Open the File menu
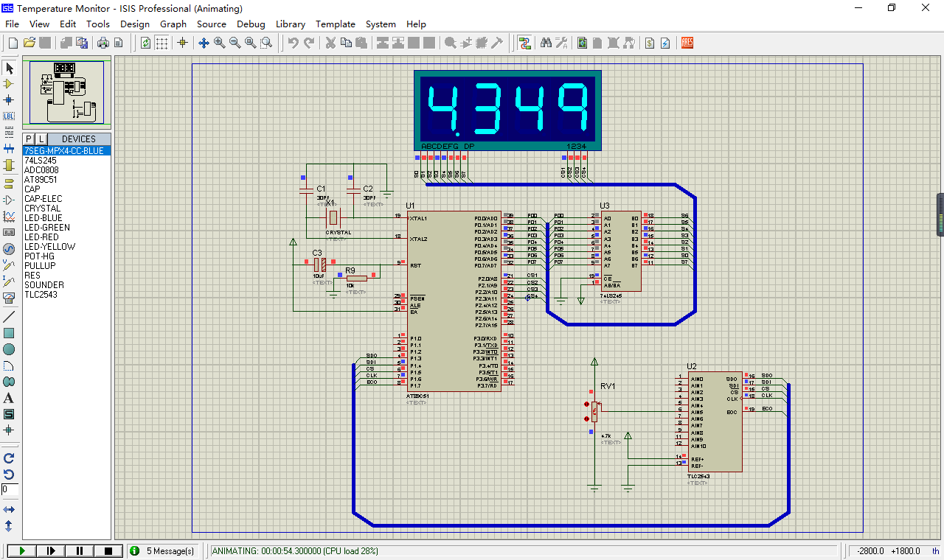Image resolution: width=944 pixels, height=560 pixels. tap(12, 24)
